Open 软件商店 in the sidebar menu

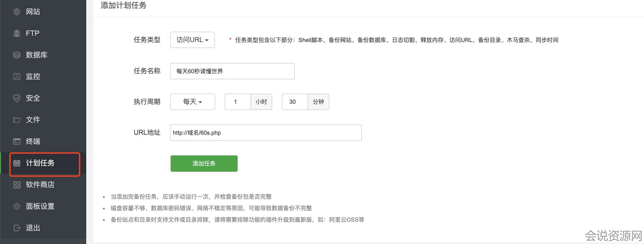point(40,185)
